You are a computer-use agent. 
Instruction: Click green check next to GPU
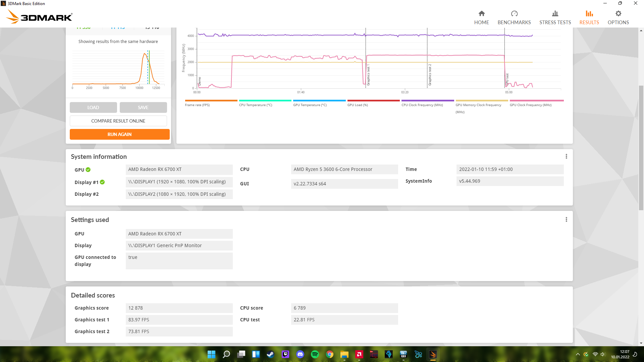click(x=88, y=170)
